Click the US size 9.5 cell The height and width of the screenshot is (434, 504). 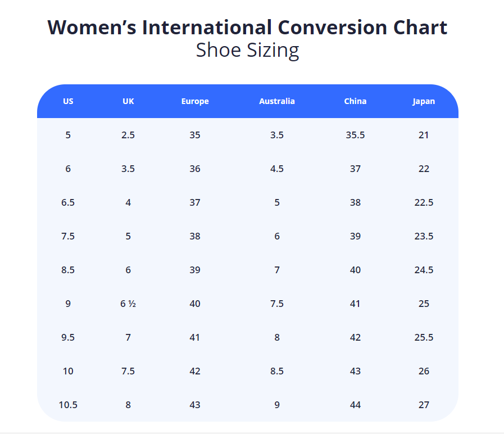(68, 337)
